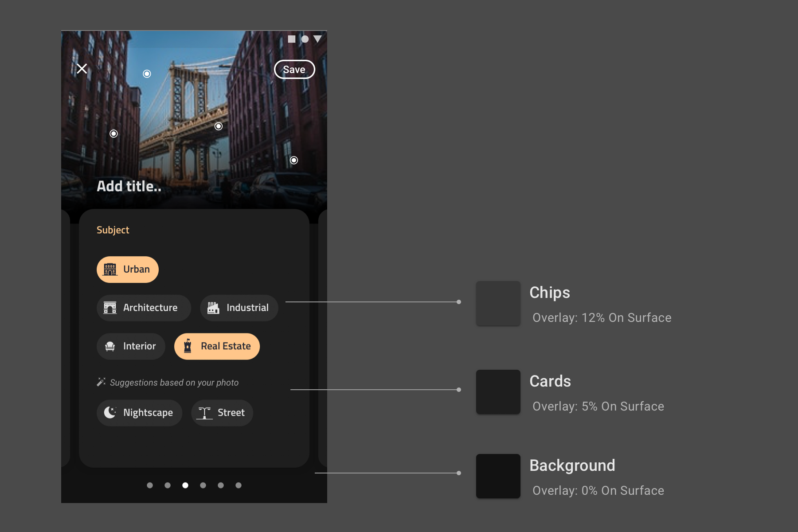Screen dimensions: 798x532
Task: Select the Industrial chip
Action: pyautogui.click(x=239, y=308)
